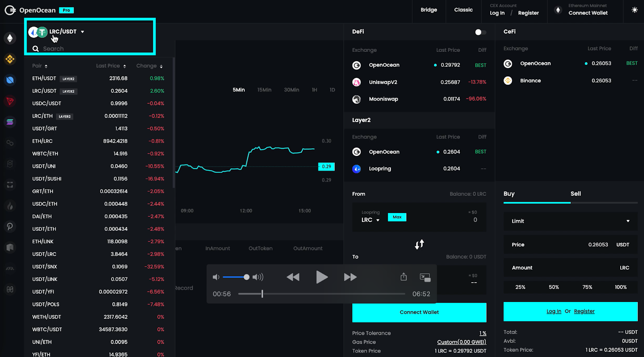Toggle the DeFi switch
Viewport: 644px width, 357px height.
(x=480, y=32)
